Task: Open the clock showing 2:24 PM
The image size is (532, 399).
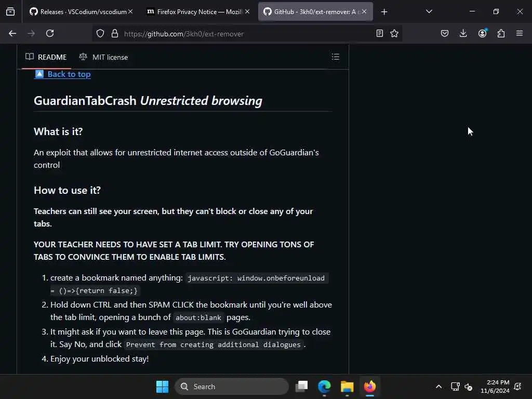Action: (495, 387)
